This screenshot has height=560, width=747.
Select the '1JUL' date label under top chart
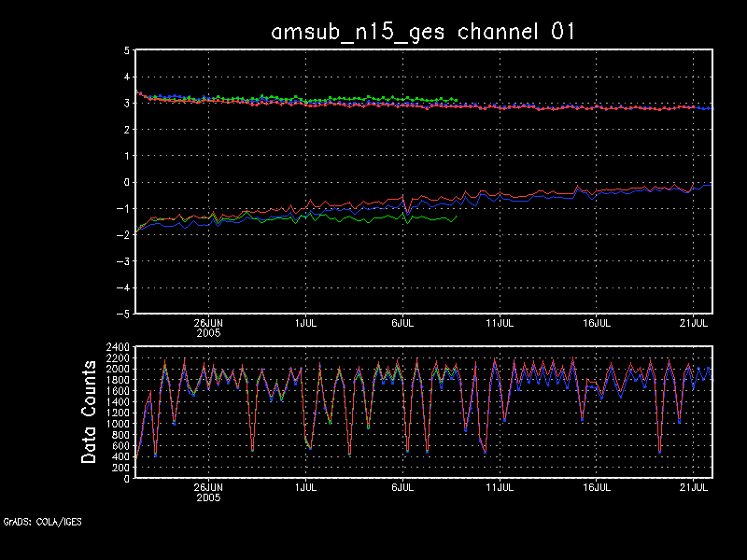[x=304, y=322]
